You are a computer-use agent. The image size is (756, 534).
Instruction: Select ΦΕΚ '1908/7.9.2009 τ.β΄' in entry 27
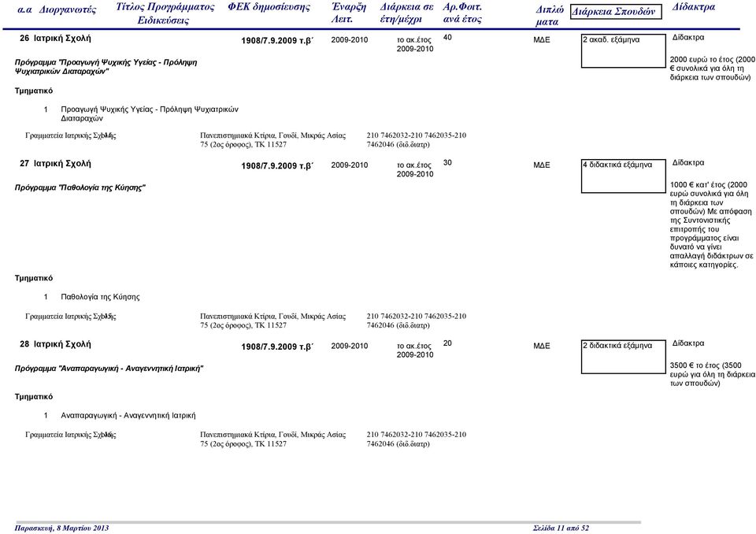click(277, 166)
